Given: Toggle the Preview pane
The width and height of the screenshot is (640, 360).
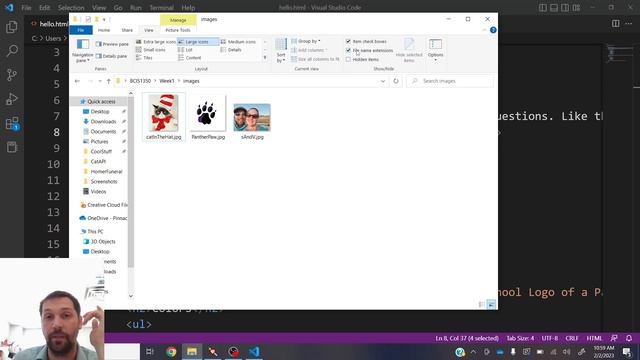Looking at the screenshot, I should click(x=112, y=44).
